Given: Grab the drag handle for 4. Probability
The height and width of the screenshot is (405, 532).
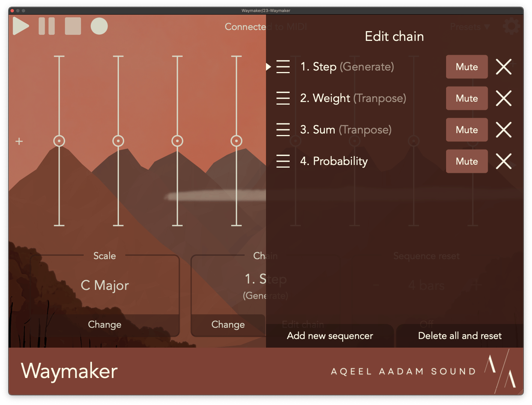Looking at the screenshot, I should (x=283, y=161).
